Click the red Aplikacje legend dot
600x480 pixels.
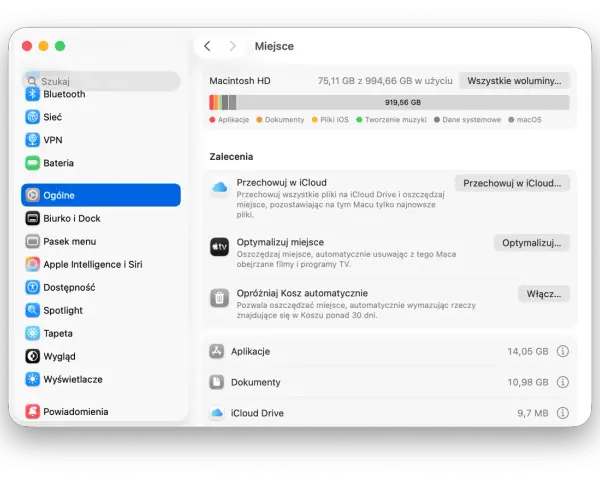pyautogui.click(x=212, y=120)
